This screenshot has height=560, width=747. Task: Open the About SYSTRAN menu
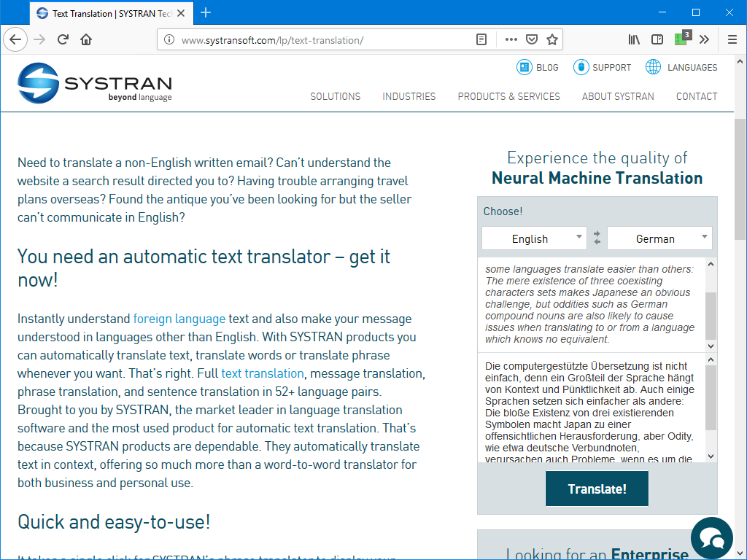(x=618, y=96)
